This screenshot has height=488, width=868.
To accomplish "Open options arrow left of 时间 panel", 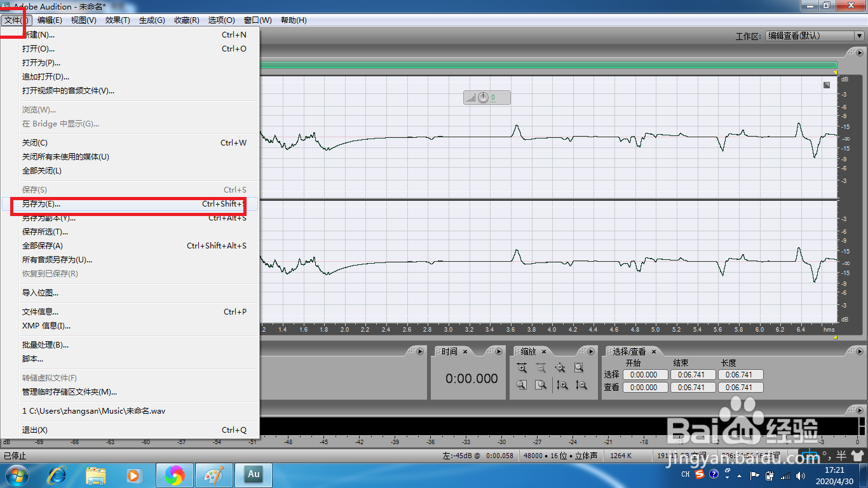I will coord(420,351).
